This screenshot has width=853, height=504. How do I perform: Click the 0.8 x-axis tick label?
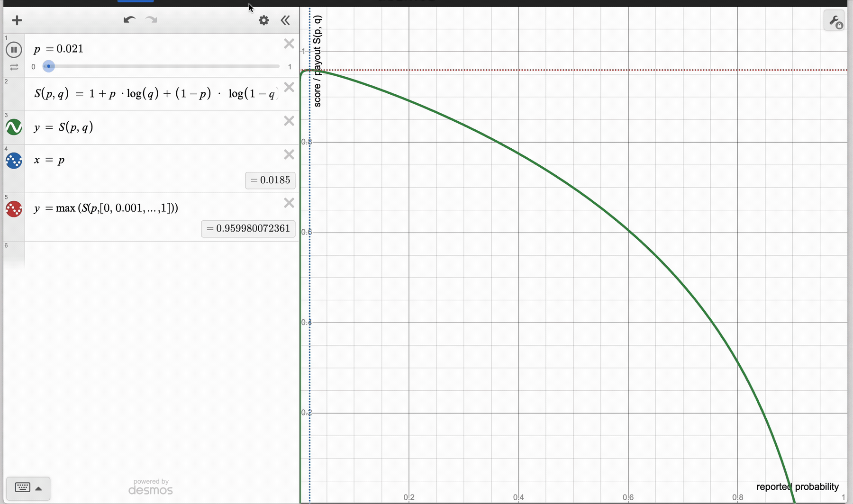tap(737, 497)
